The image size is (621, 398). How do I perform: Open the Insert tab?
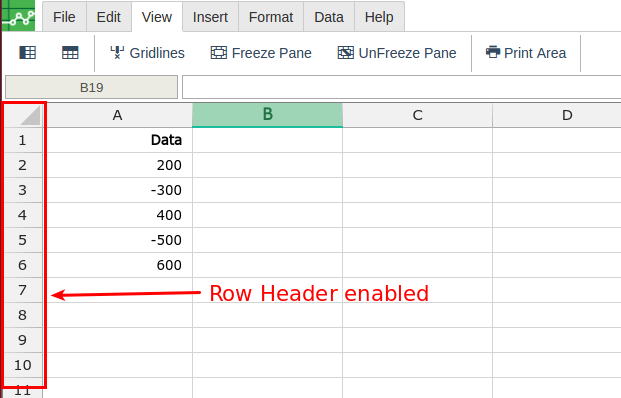pos(210,17)
